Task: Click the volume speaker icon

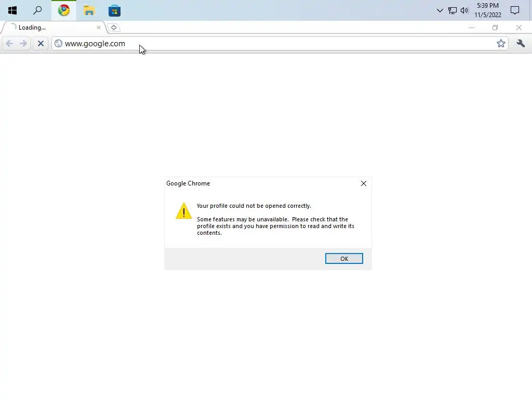Action: [464, 10]
